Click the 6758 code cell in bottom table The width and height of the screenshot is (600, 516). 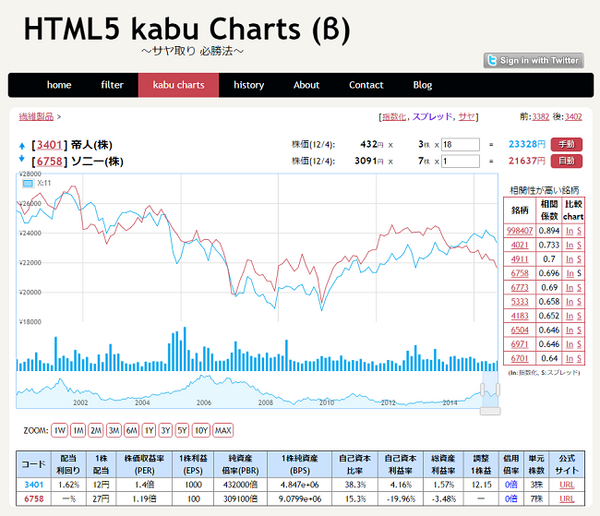(34, 499)
